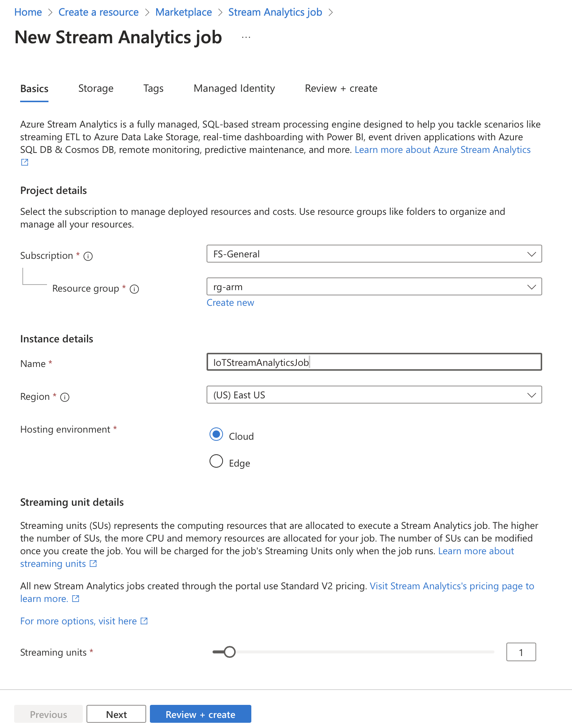
Task: Click the Region info icon
Action: pos(65,397)
